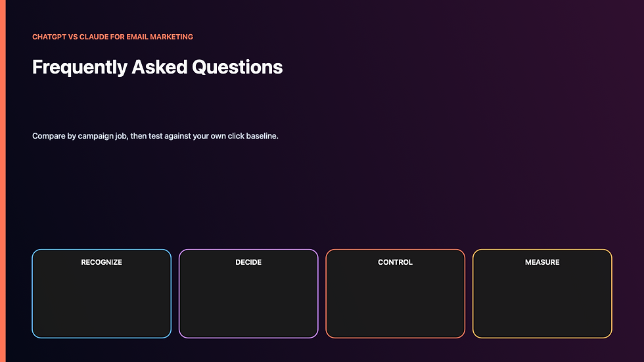Select the DECIDE card
This screenshot has height=362, width=644.
(x=248, y=294)
